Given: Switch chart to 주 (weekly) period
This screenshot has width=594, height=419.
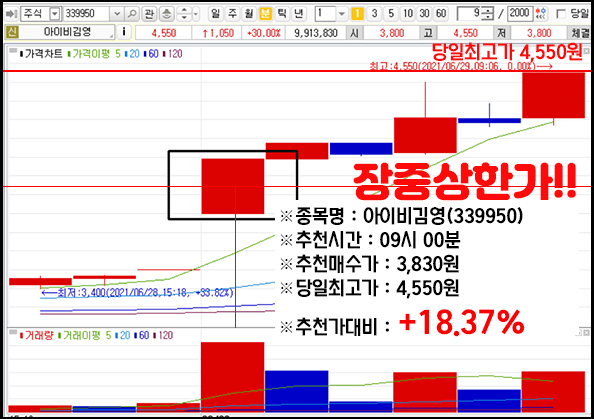Looking at the screenshot, I should [x=232, y=14].
